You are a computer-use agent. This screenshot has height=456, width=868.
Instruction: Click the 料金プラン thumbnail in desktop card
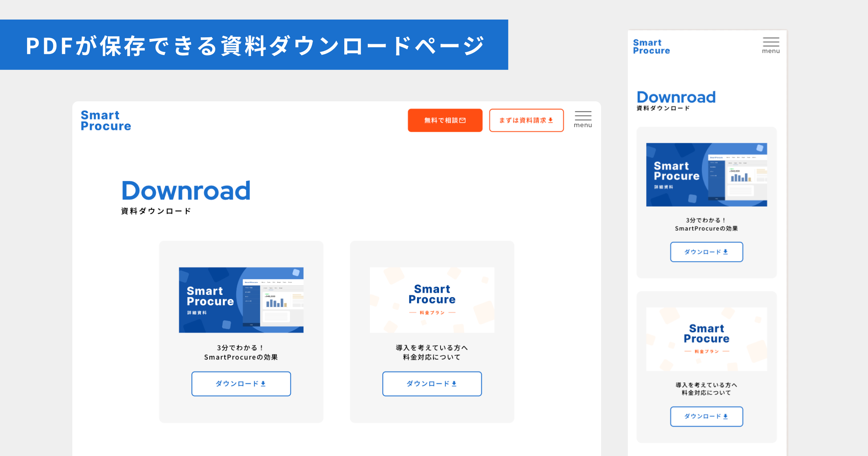point(432,300)
